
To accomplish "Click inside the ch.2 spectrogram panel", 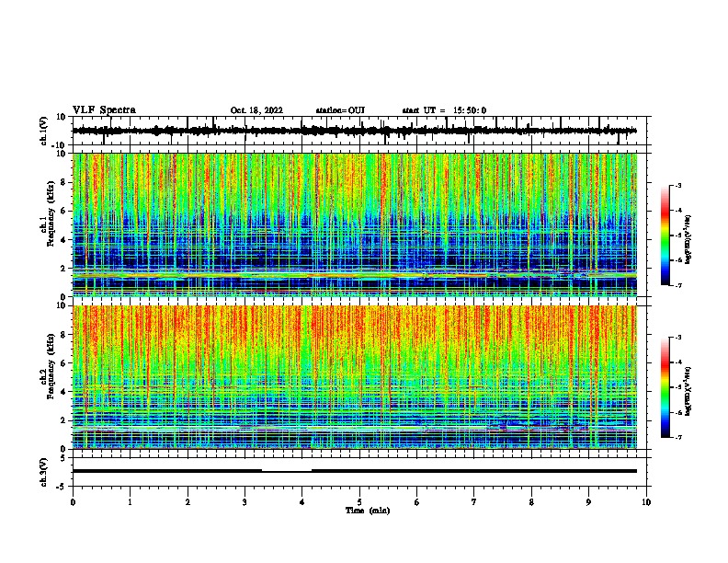I will pyautogui.click(x=355, y=377).
